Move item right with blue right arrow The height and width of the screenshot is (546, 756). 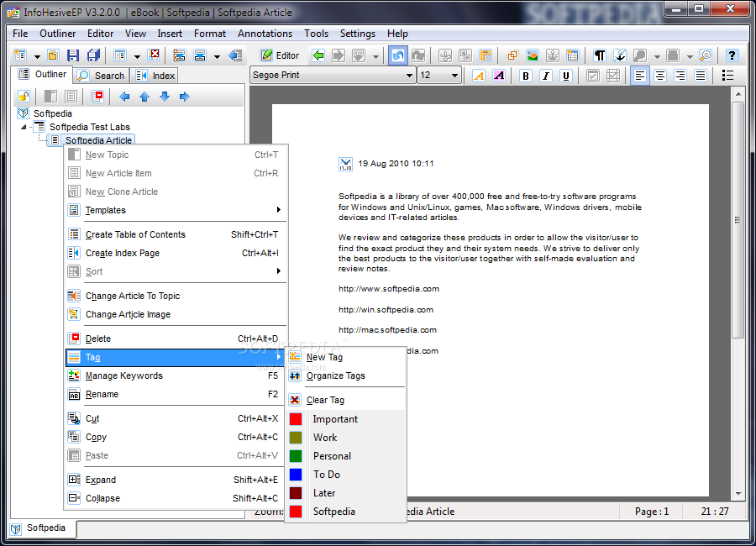[184, 97]
